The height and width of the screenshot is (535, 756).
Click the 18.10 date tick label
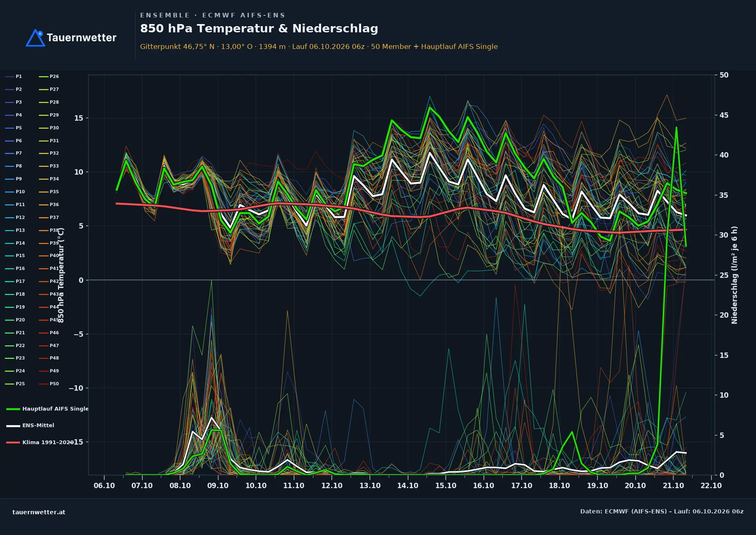point(559,486)
